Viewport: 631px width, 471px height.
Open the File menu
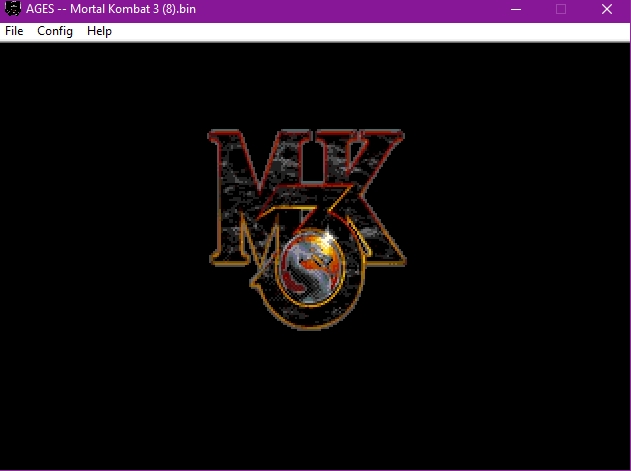click(x=14, y=31)
